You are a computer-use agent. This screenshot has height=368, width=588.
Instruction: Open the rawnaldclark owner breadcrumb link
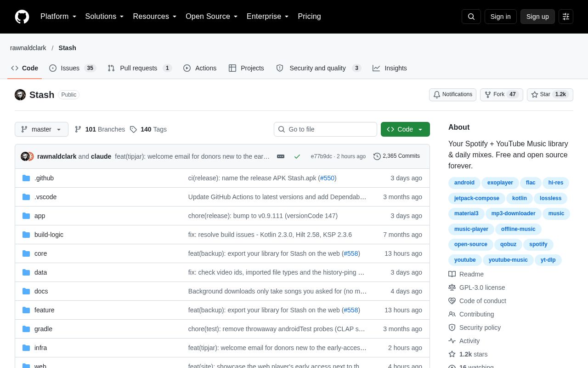click(28, 48)
